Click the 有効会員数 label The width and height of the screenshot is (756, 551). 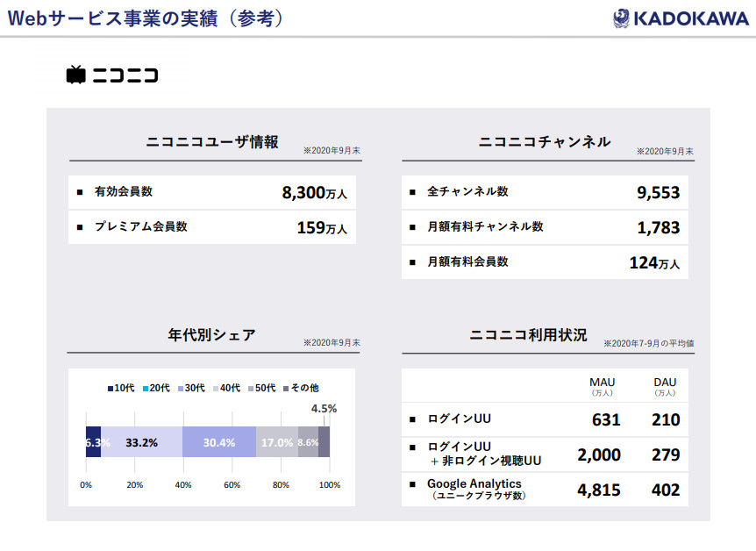124,191
